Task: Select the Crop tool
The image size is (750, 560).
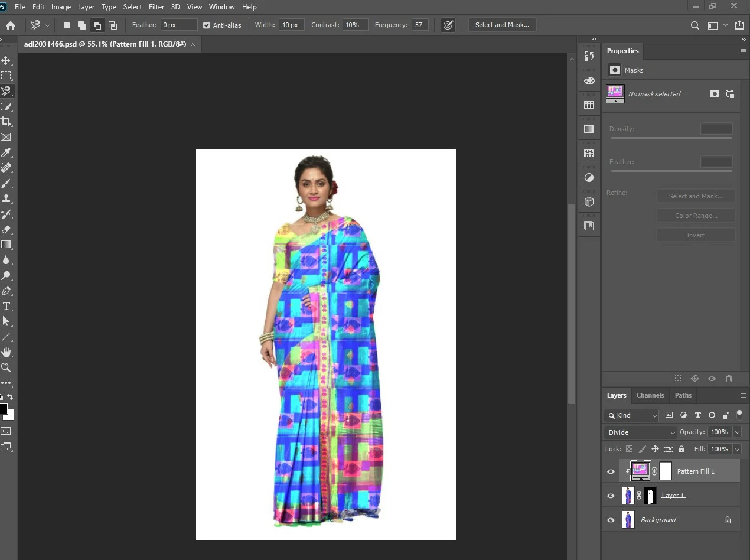Action: [6, 122]
